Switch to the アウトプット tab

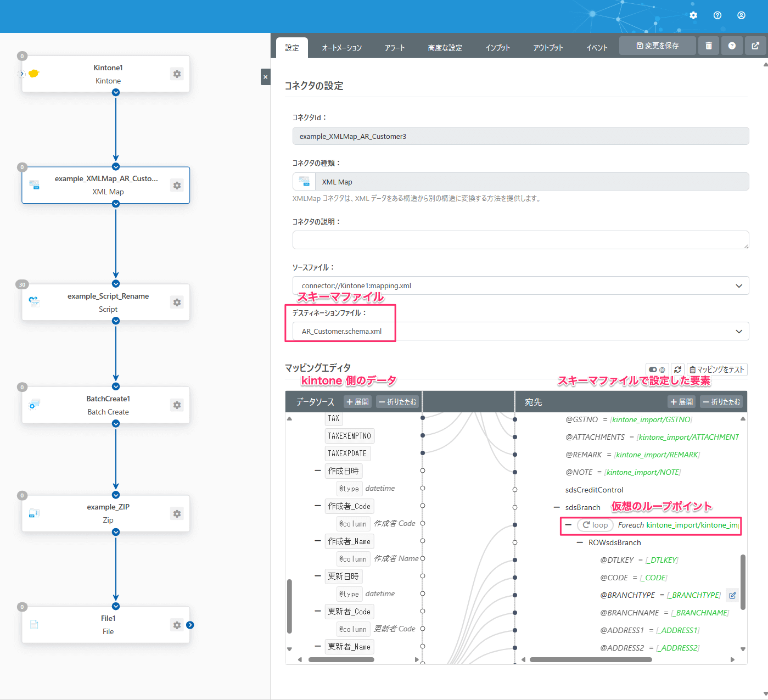548,48
